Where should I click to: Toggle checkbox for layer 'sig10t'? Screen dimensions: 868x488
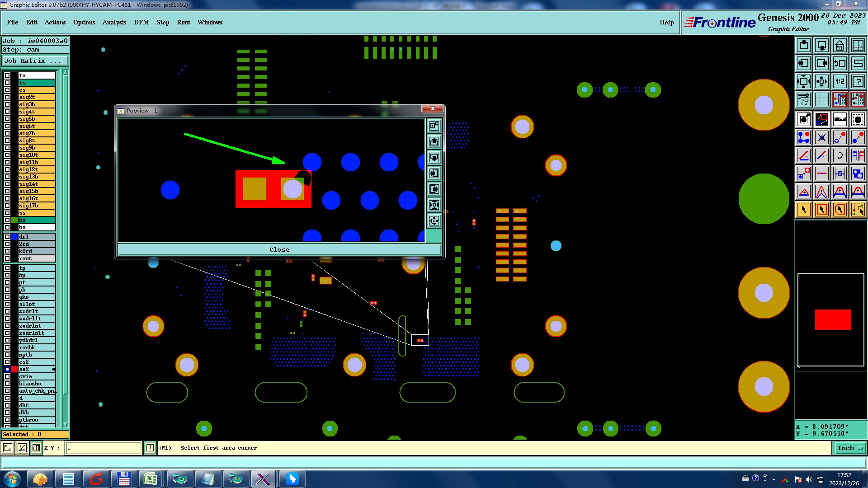(x=7, y=155)
